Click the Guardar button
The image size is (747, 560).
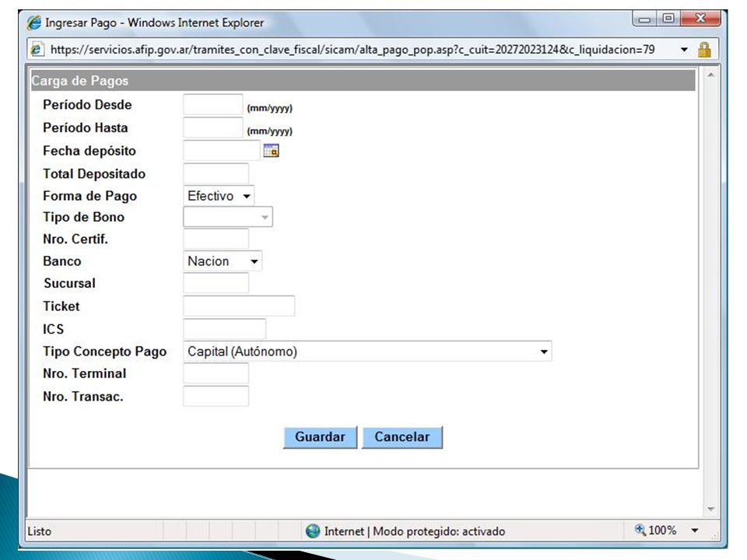click(x=320, y=437)
